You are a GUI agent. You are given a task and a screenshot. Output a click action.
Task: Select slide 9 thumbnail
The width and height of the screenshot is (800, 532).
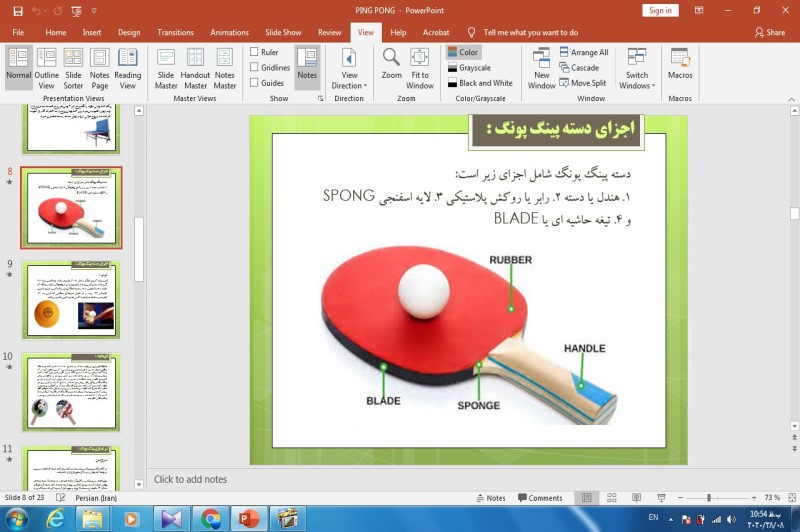[x=71, y=301]
